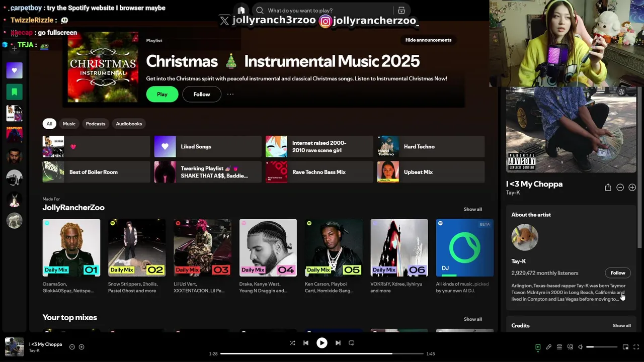Screen dimensions: 644x362
Task: Toggle shuffle in the player bar
Action: (x=292, y=343)
